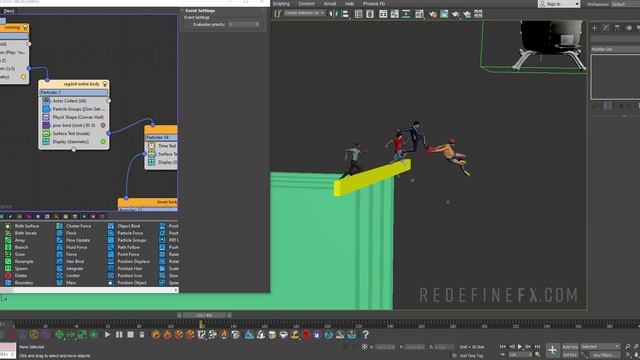Click the Mirror tool in main toolbar
This screenshot has height=360, width=640.
pyautogui.click(x=334, y=14)
